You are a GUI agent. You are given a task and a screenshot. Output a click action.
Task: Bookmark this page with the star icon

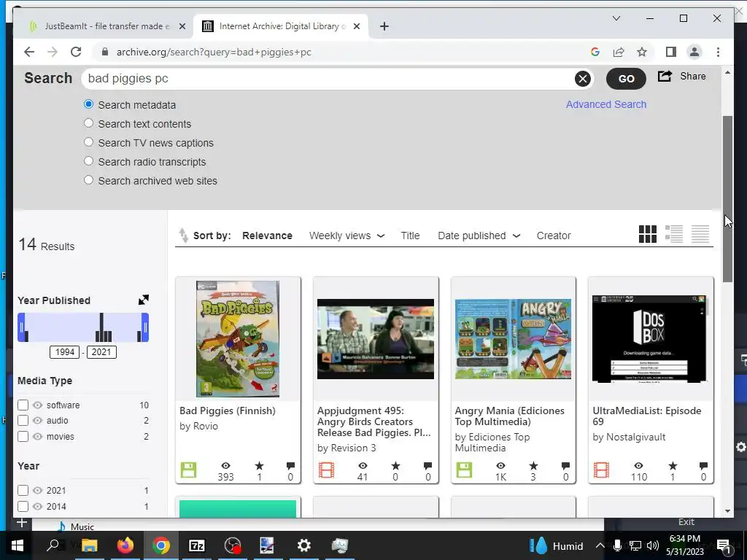tap(642, 52)
